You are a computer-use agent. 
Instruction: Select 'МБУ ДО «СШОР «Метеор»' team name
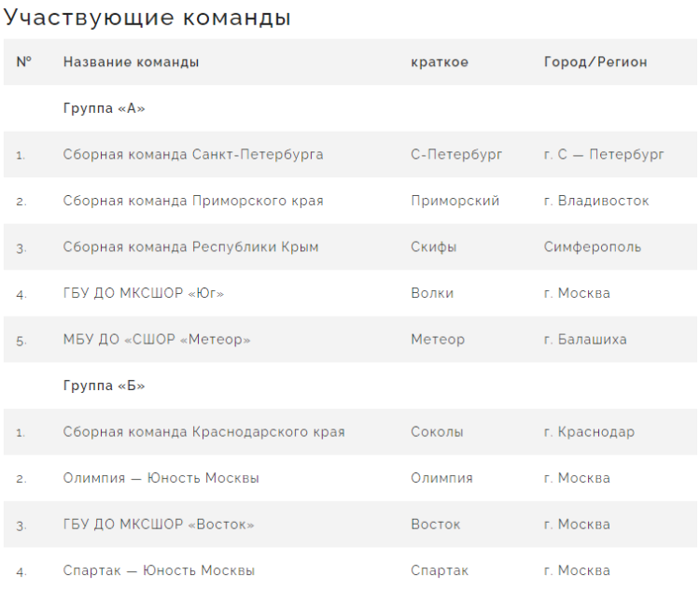157,340
